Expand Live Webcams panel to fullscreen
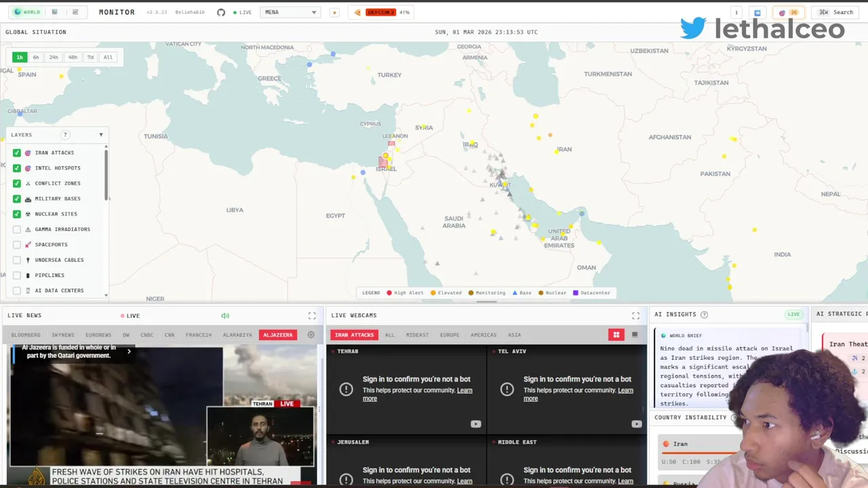Image resolution: width=868 pixels, height=488 pixels. click(635, 316)
